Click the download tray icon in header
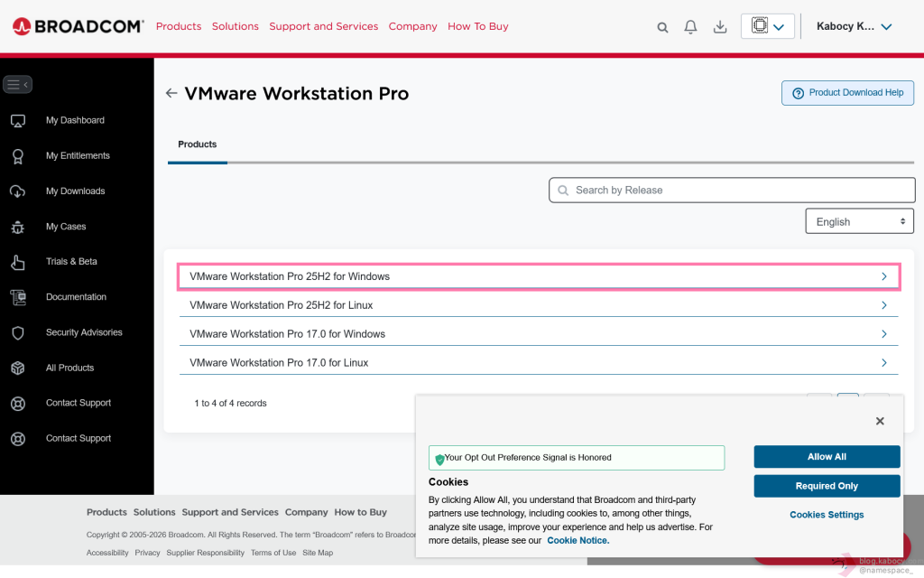 click(x=720, y=27)
